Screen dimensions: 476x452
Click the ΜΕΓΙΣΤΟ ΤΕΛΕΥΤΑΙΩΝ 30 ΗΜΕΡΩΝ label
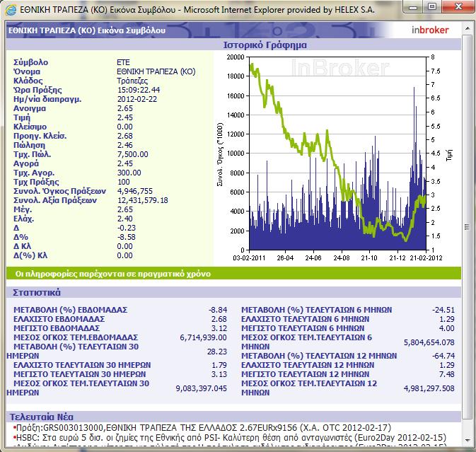(x=80, y=374)
